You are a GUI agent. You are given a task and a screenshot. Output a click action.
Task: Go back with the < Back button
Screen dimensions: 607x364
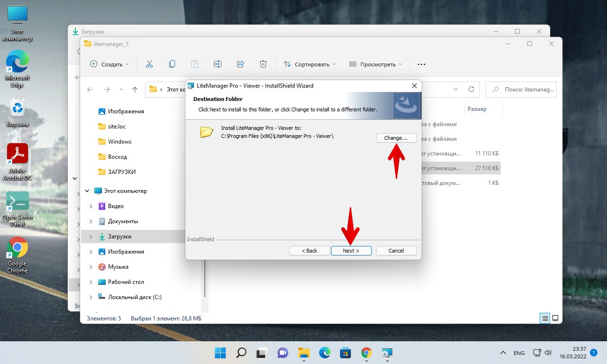pos(310,251)
